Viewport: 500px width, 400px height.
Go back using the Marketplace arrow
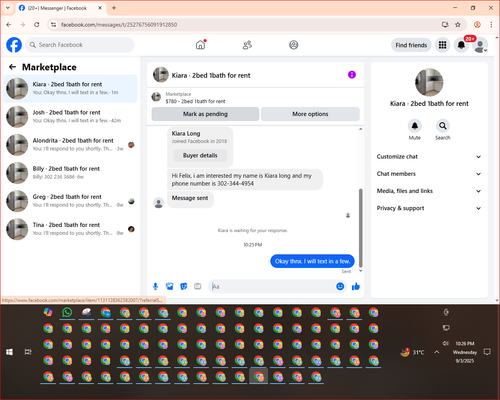12,67
